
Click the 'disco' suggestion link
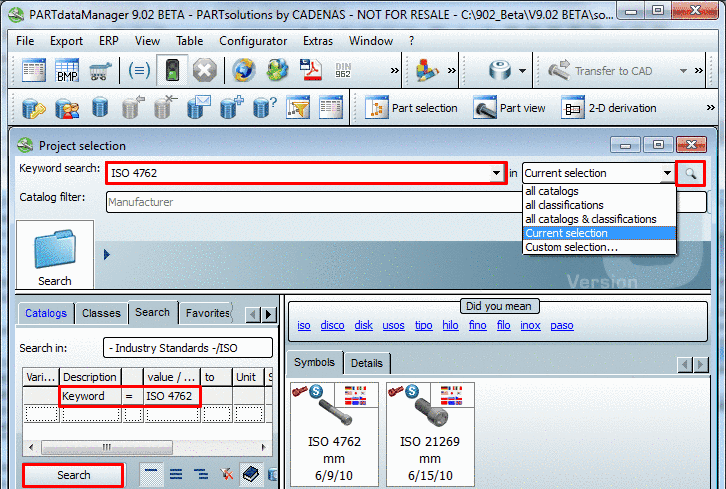332,326
